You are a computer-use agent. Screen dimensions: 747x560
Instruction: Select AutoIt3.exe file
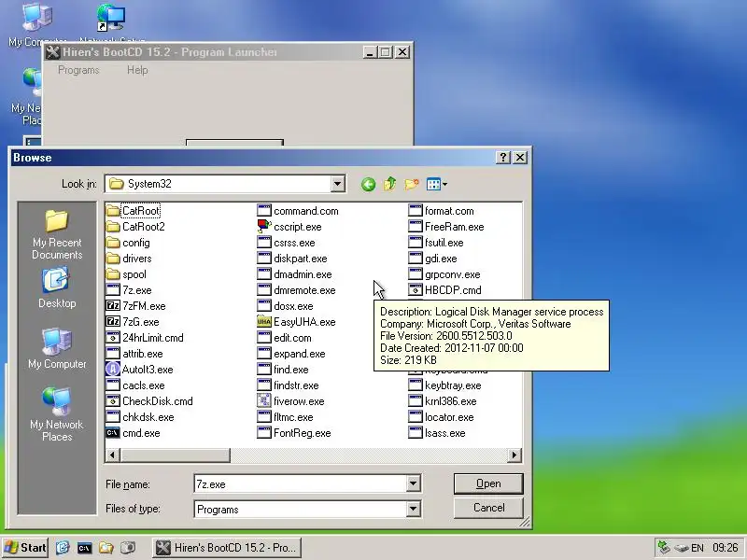pos(139,370)
